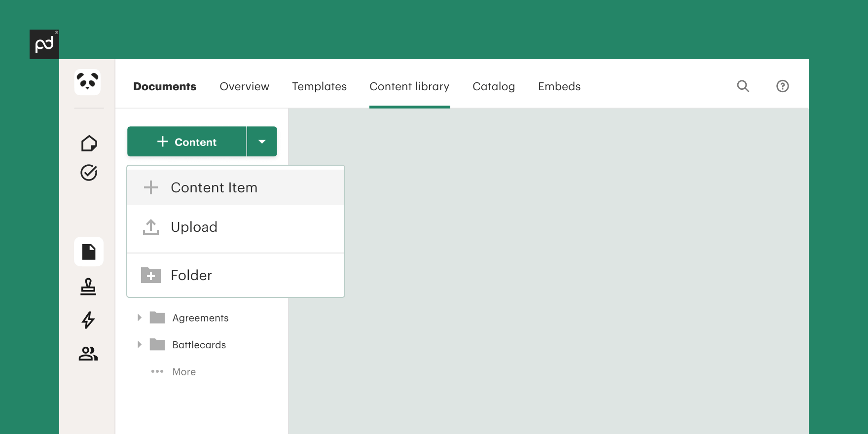Switch to the Templates tab
The image size is (868, 434).
pyautogui.click(x=319, y=87)
